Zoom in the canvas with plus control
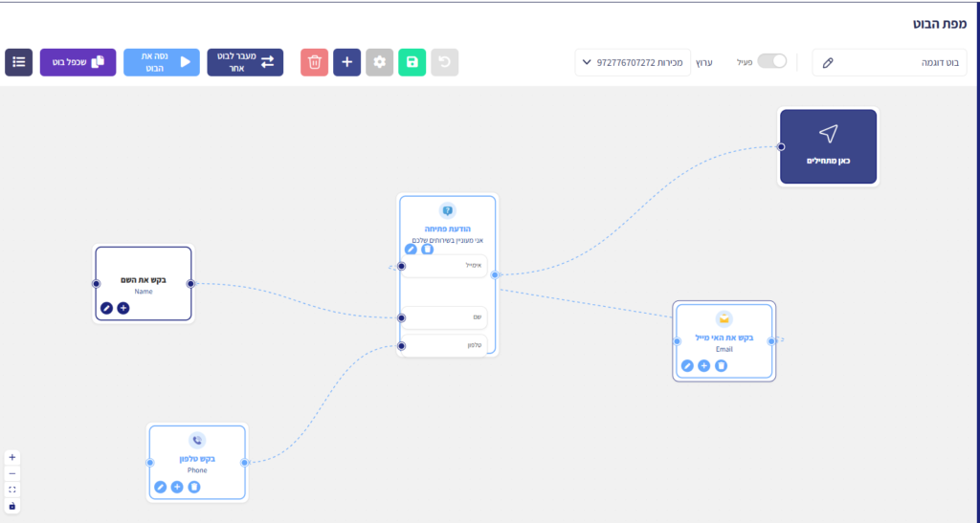Viewport: 980px width, 523px height. click(11, 457)
